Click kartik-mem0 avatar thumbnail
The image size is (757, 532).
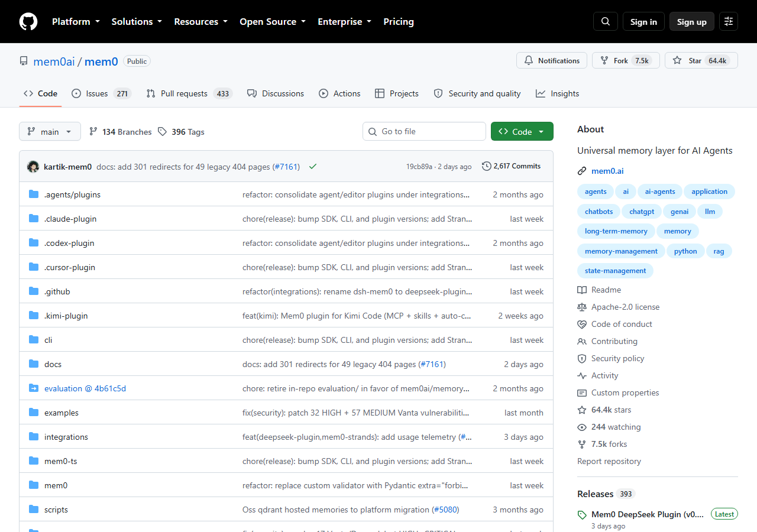(x=33, y=167)
